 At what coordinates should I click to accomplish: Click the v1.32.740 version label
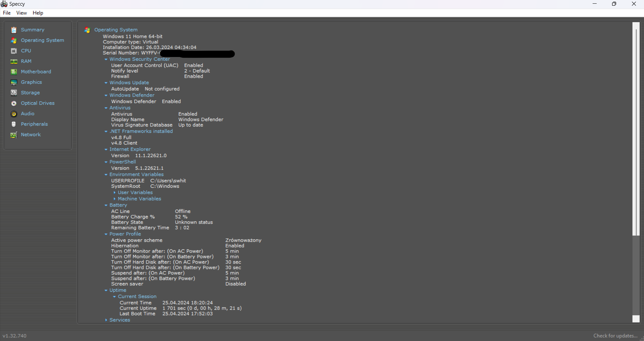point(14,336)
